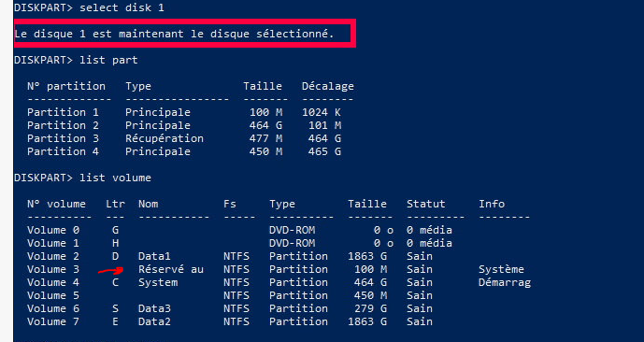Click the Volume 5 unnamed row
This screenshot has height=342, width=644.
tap(230, 295)
